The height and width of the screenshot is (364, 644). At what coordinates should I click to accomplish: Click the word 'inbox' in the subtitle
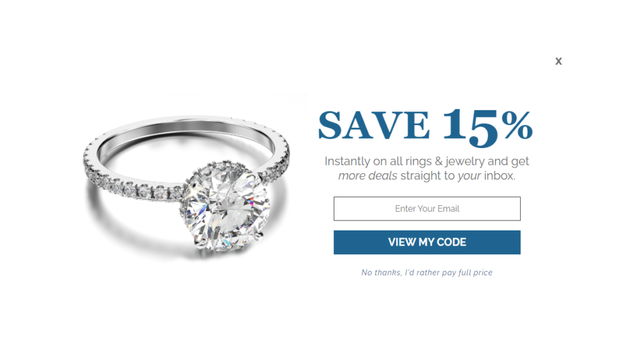pyautogui.click(x=499, y=176)
